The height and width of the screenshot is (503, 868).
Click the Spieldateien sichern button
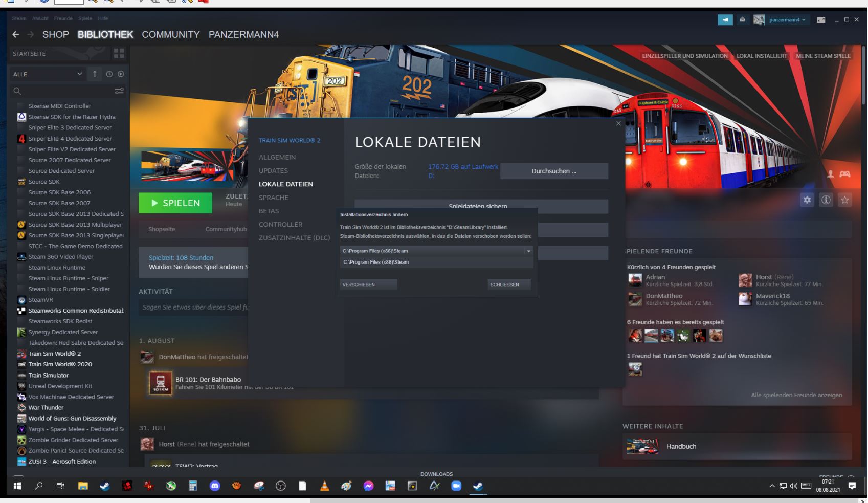pos(481,206)
